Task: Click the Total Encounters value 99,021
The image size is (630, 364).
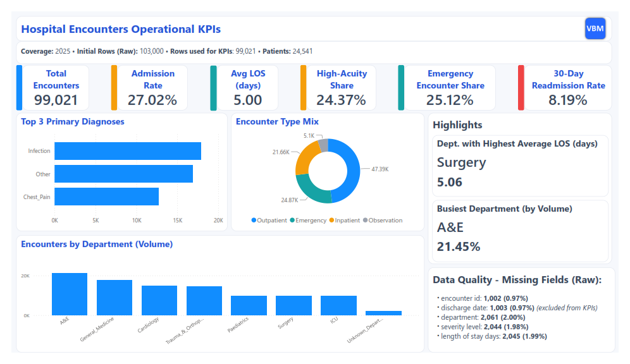Action: pyautogui.click(x=56, y=100)
